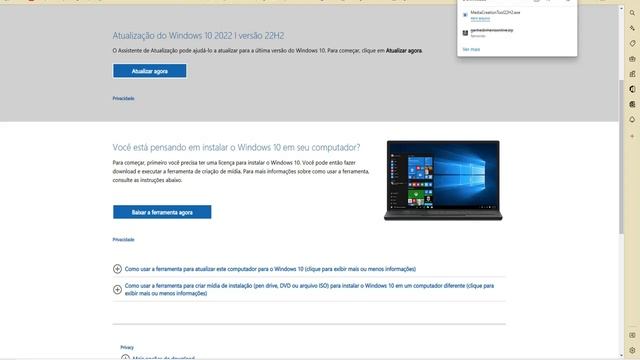Expand 'Como usar a ferramenta para atualizar este computador'
The width and height of the screenshot is (640, 360).
pyautogui.click(x=270, y=269)
